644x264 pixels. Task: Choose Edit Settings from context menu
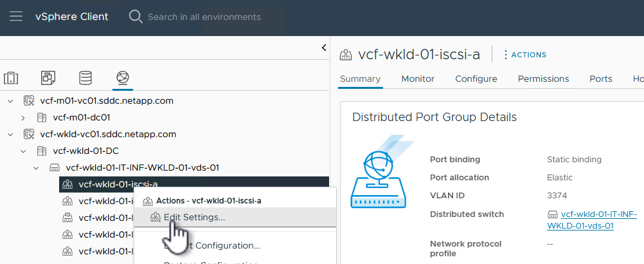[x=194, y=217]
